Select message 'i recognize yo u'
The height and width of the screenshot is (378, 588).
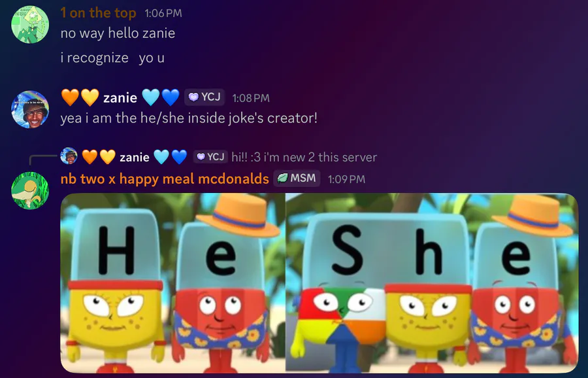coord(112,58)
